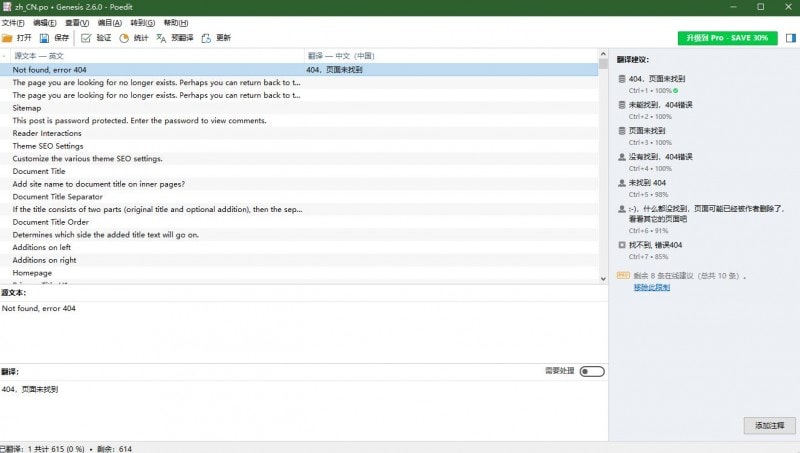Toggle the 需要处理 (Needs work) switch

click(x=591, y=371)
